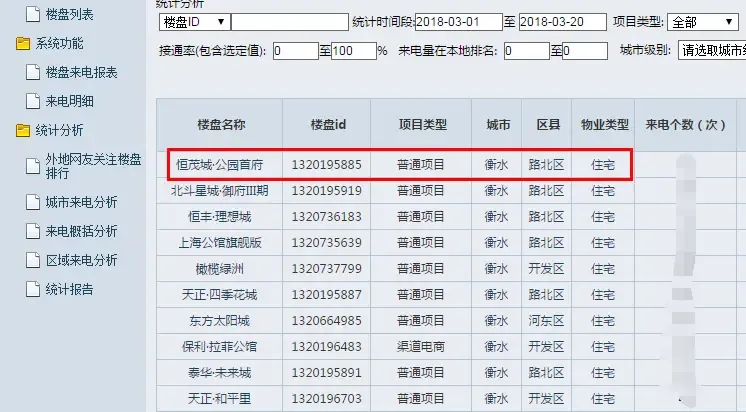
Task: Open the 项目类型 dropdown showing 全部
Action: click(704, 22)
